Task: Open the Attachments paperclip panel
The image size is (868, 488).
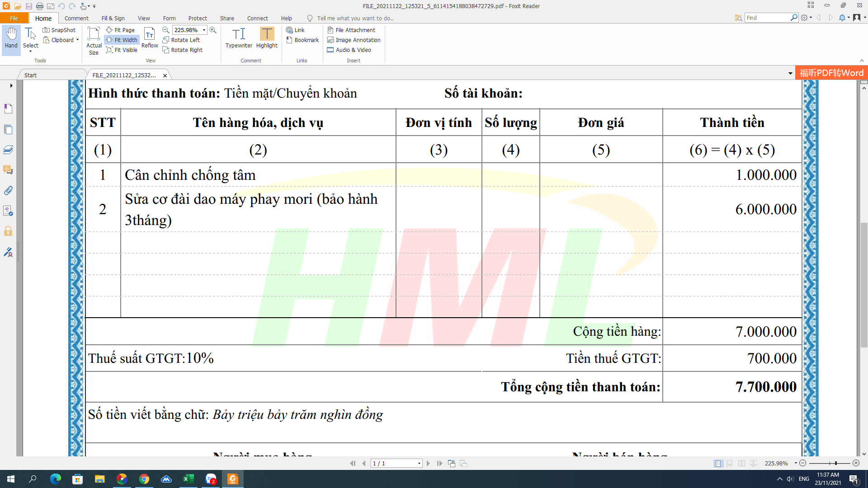Action: (8, 190)
